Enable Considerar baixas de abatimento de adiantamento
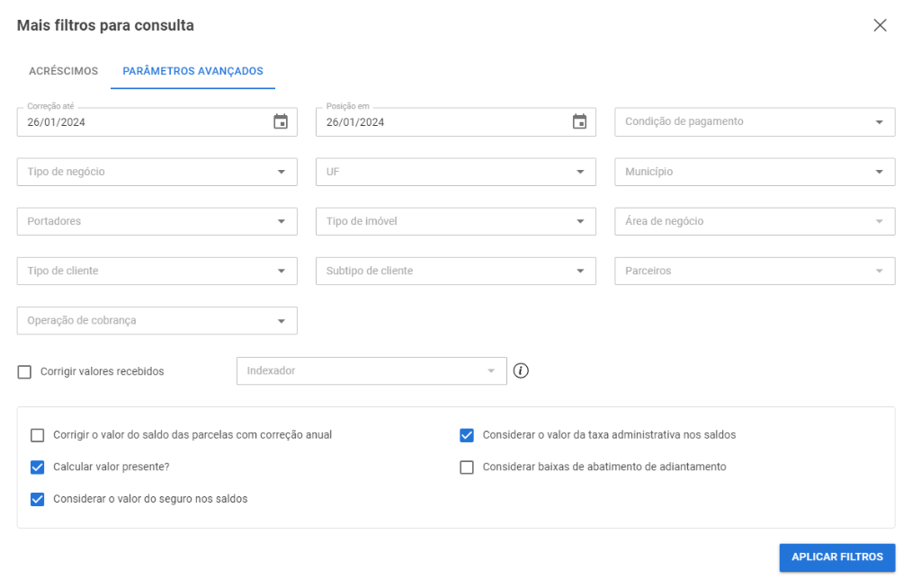The height and width of the screenshot is (588, 912). tap(466, 467)
